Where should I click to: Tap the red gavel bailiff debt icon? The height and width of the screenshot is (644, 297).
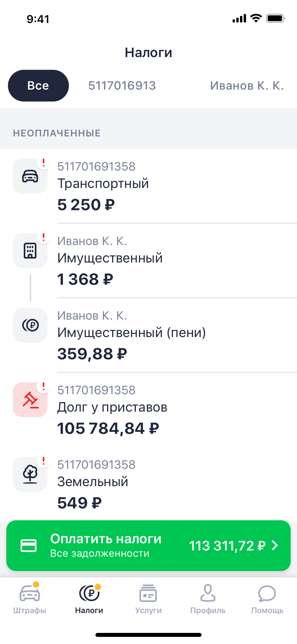[x=30, y=400]
